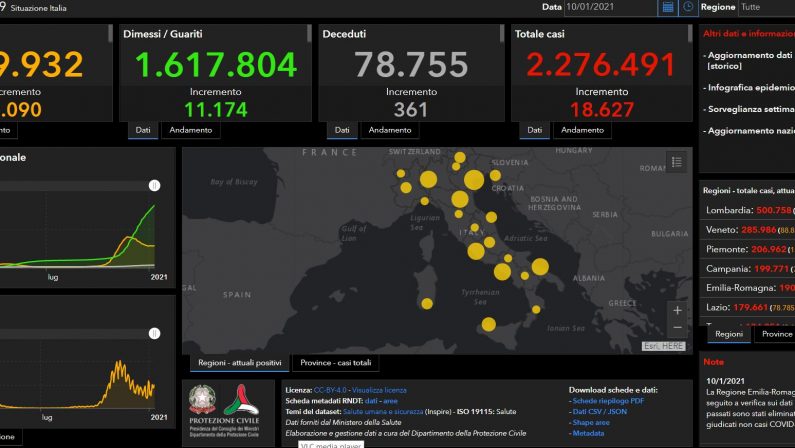Open the Schede riepilogo PDF link
The width and height of the screenshot is (795, 448).
608,401
